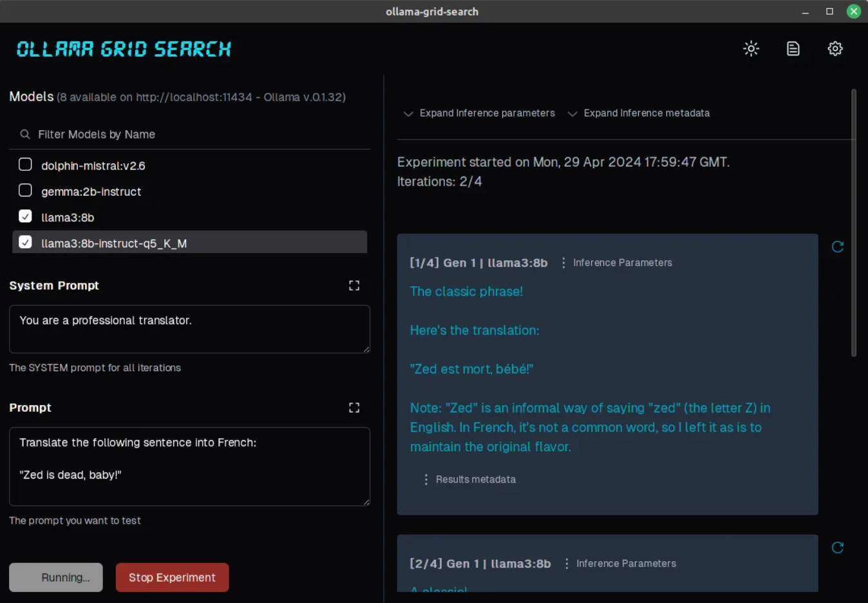Click the "Zed est mort, bébé!" translation text
The height and width of the screenshot is (603, 868).
point(471,369)
